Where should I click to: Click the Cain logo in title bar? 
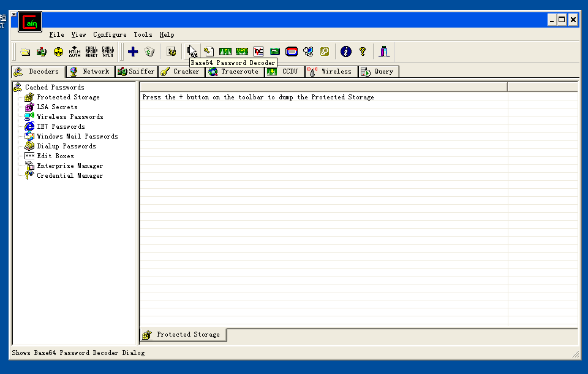[x=30, y=22]
